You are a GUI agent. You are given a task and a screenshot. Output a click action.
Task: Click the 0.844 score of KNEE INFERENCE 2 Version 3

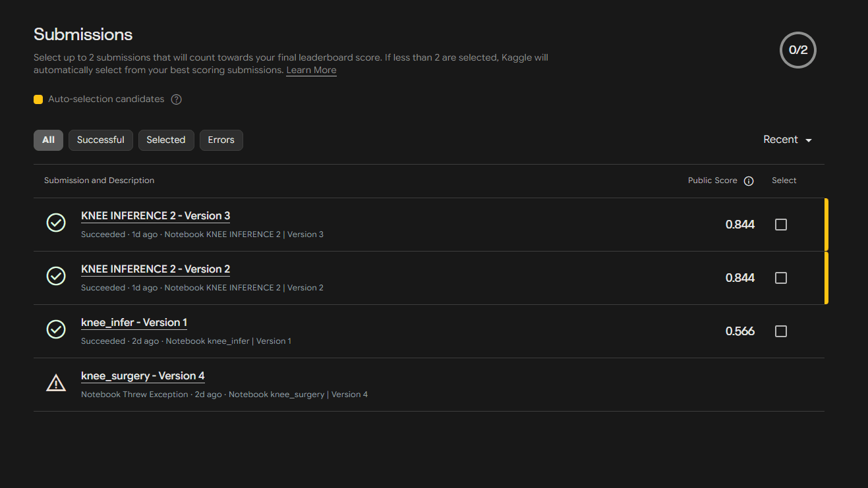(740, 225)
